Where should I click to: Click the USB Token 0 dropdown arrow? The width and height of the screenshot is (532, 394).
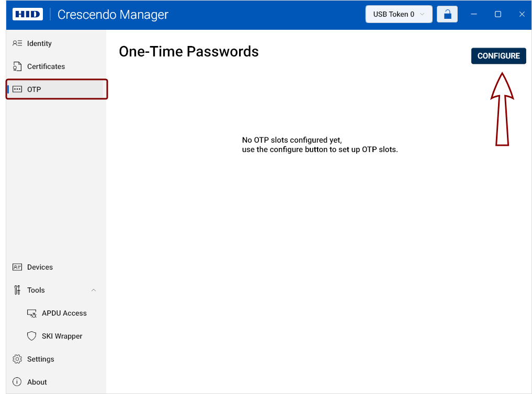coord(422,14)
